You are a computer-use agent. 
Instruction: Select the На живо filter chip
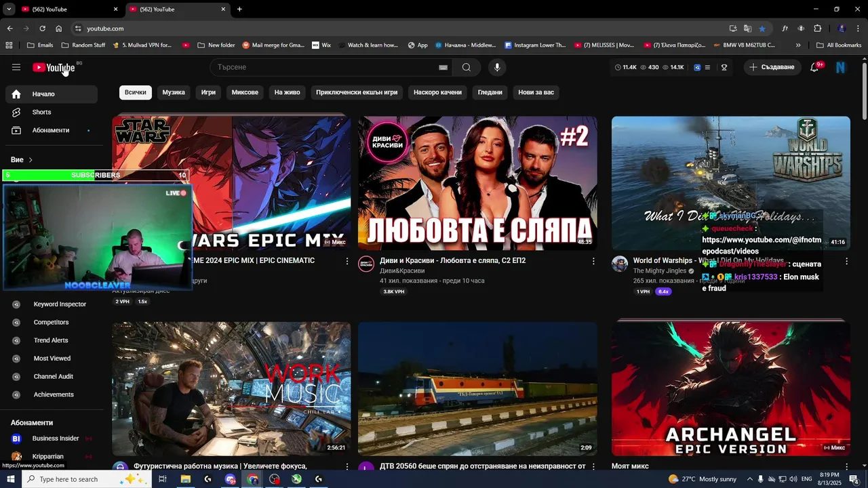288,92
